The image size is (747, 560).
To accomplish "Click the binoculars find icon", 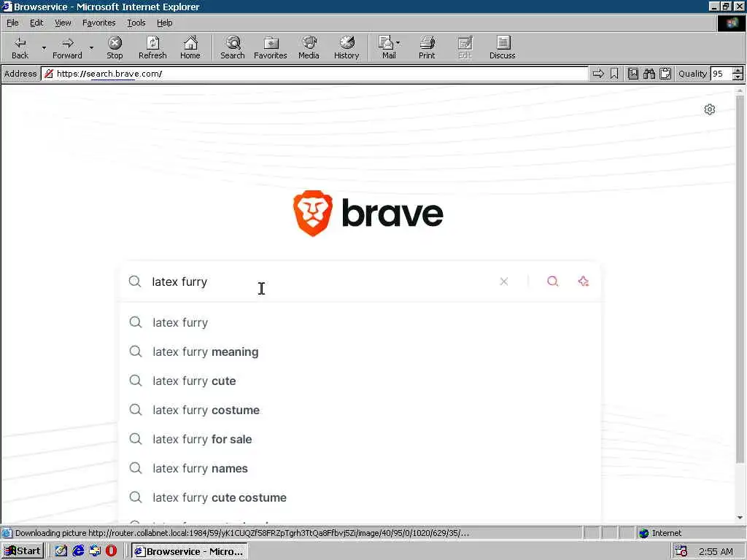I will [x=649, y=74].
